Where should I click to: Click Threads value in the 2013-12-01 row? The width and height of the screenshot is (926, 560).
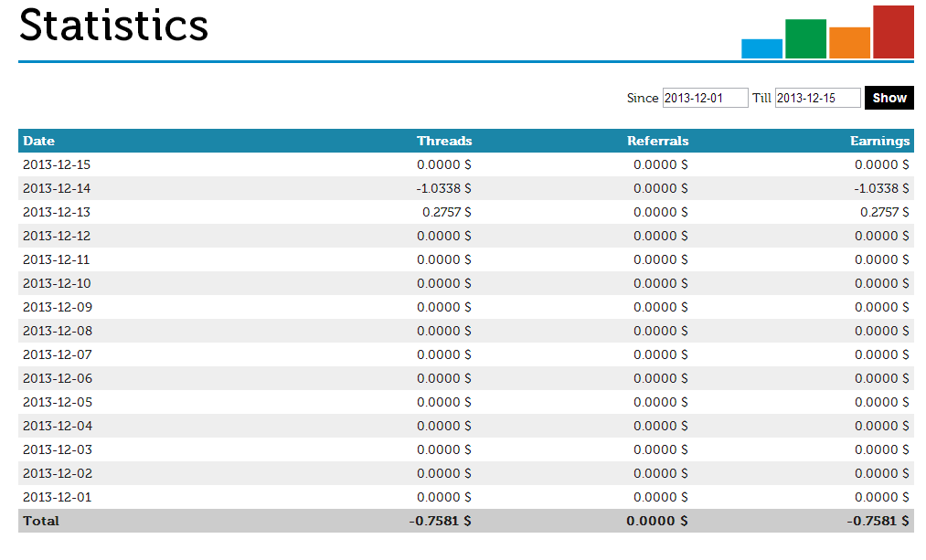click(x=444, y=497)
